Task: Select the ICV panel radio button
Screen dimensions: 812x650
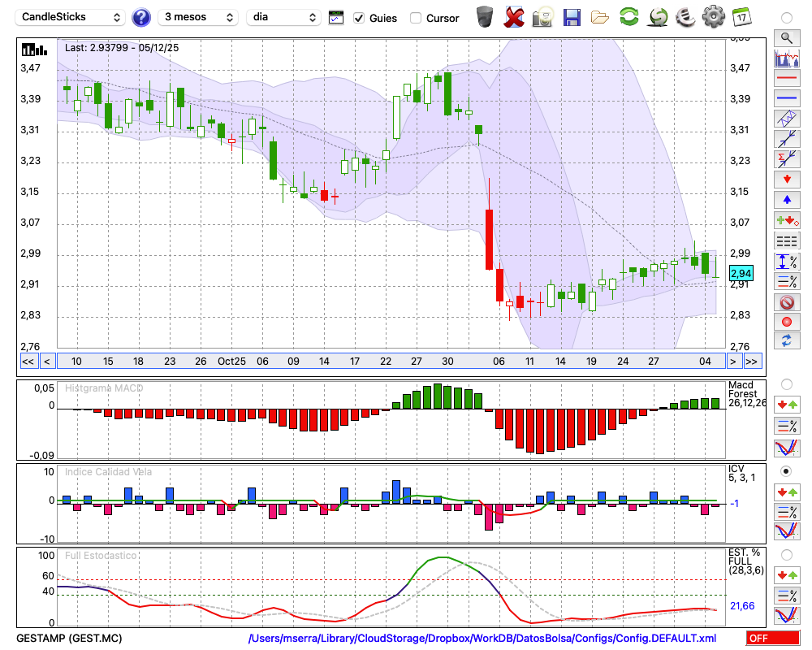Action: tap(787, 471)
